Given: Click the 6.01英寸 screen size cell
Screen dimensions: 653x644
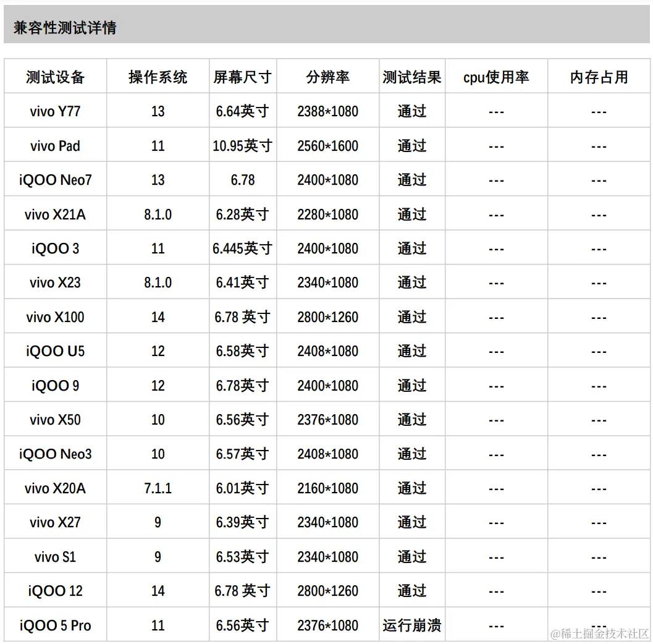Looking at the screenshot, I should pyautogui.click(x=243, y=488).
